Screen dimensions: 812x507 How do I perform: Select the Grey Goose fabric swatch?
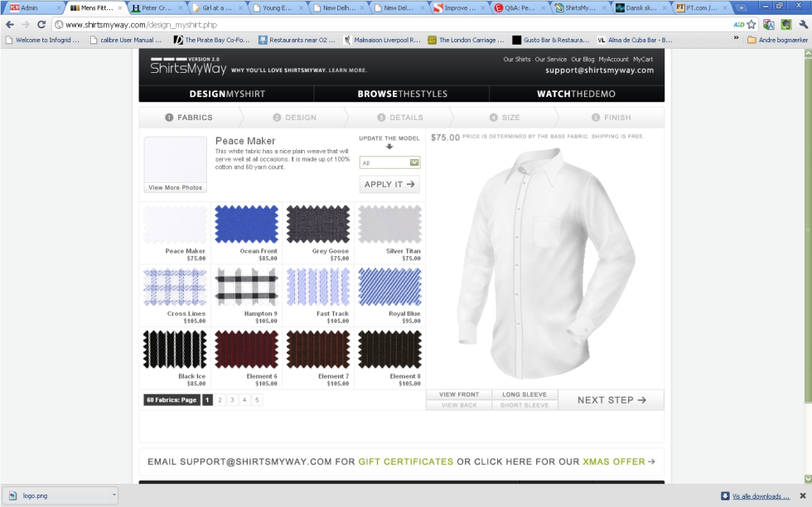(x=318, y=225)
